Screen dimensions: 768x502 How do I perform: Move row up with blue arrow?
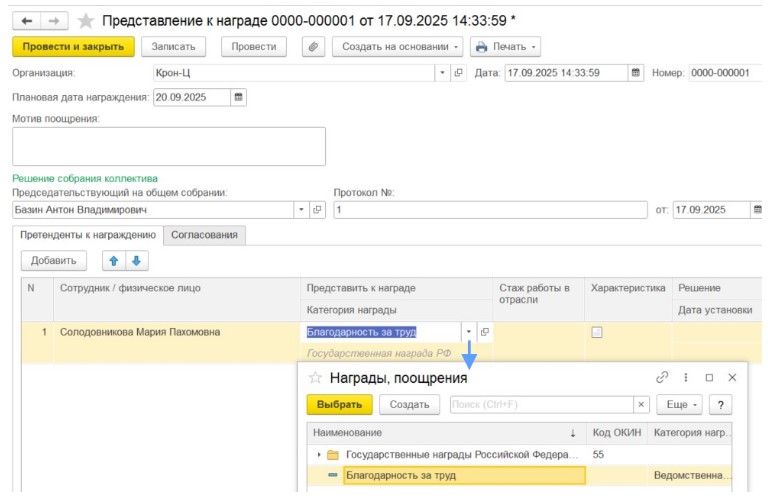click(x=113, y=261)
